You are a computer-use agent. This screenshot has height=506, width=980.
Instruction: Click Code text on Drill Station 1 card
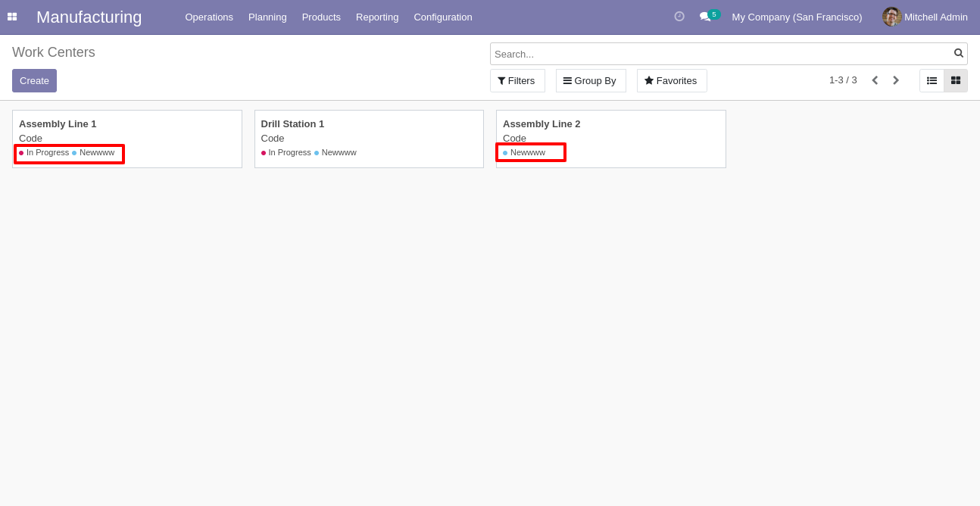coord(273,138)
